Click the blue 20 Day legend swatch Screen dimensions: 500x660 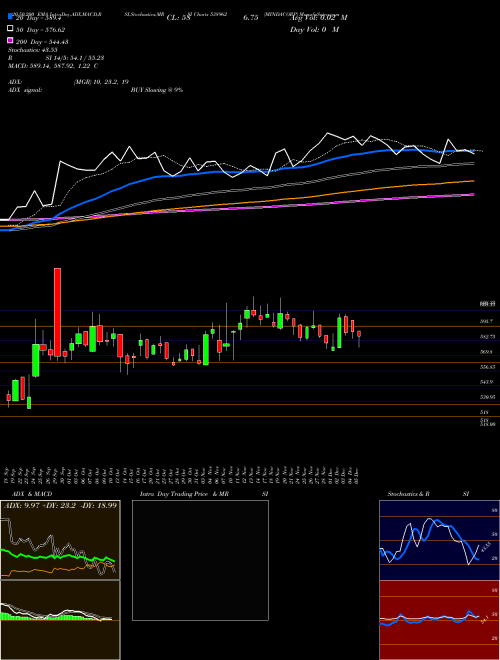(10, 17)
